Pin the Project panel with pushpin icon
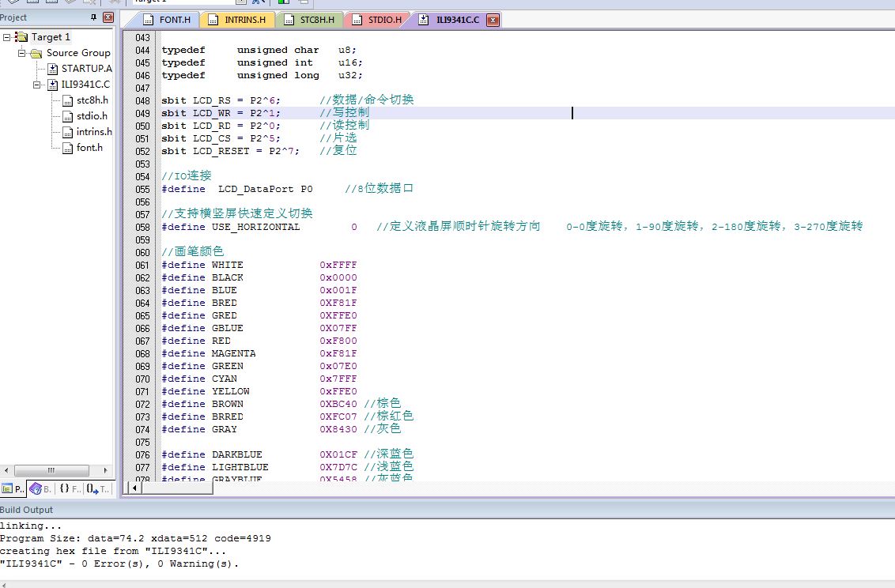This screenshot has width=895, height=588. click(x=93, y=17)
